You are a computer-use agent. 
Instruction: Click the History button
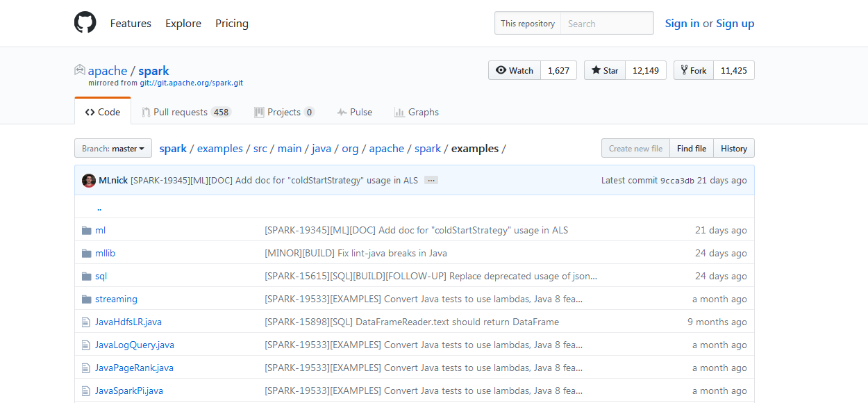tap(734, 148)
